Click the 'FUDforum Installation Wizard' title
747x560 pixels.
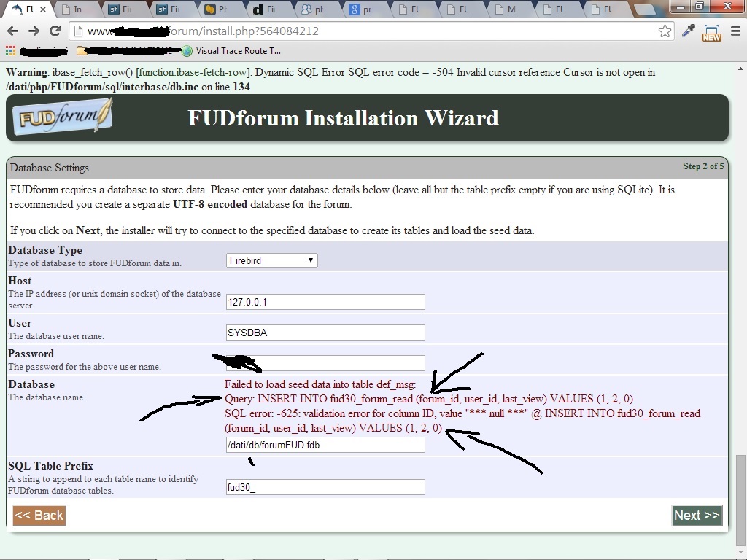343,117
